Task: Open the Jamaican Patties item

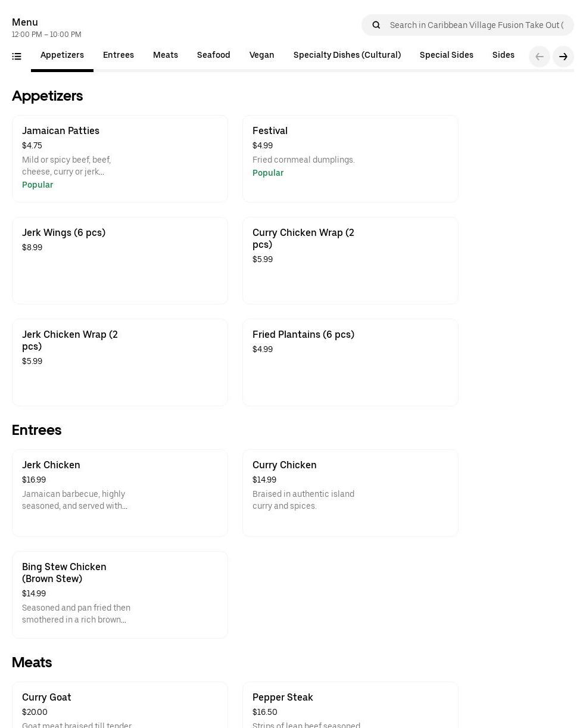Action: [x=120, y=158]
